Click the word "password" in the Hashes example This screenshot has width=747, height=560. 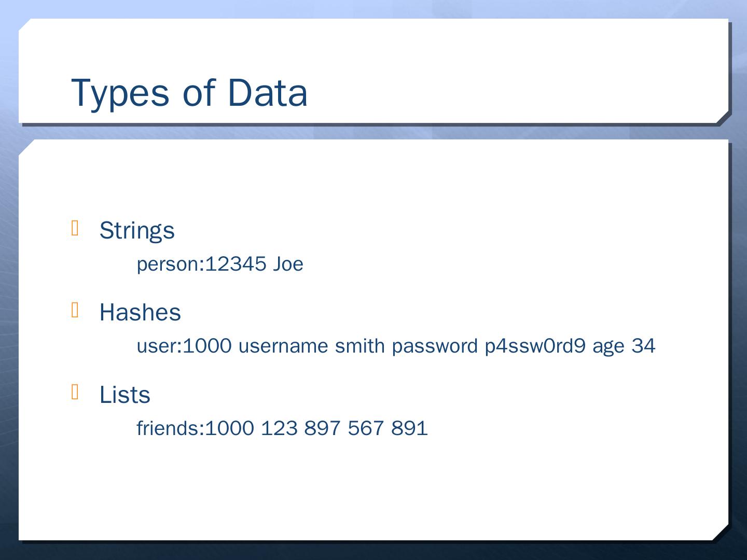(435, 346)
